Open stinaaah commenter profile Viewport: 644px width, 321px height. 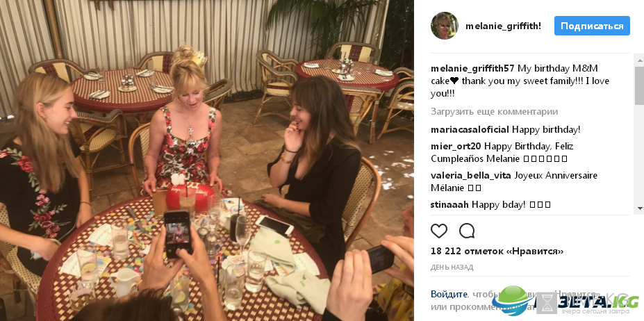[x=449, y=204]
